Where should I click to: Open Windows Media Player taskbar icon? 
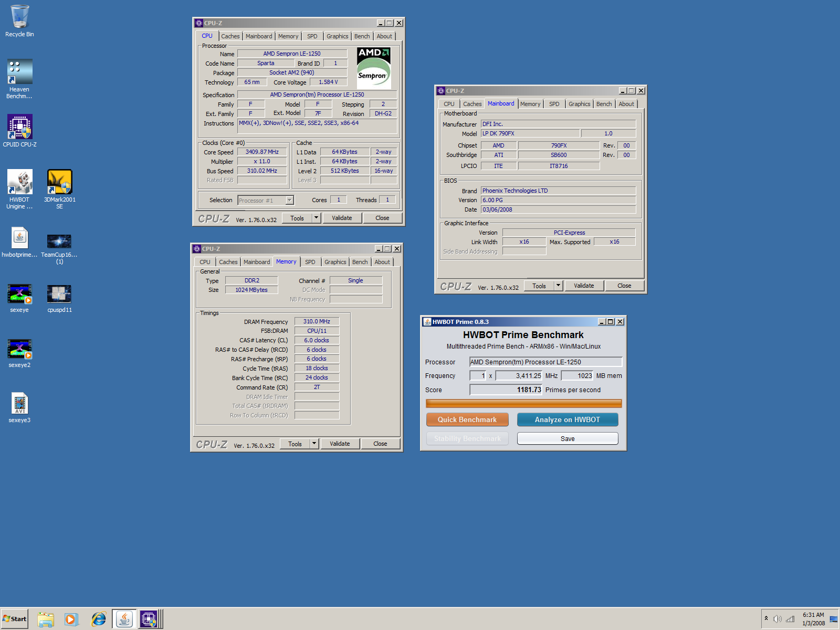click(71, 619)
